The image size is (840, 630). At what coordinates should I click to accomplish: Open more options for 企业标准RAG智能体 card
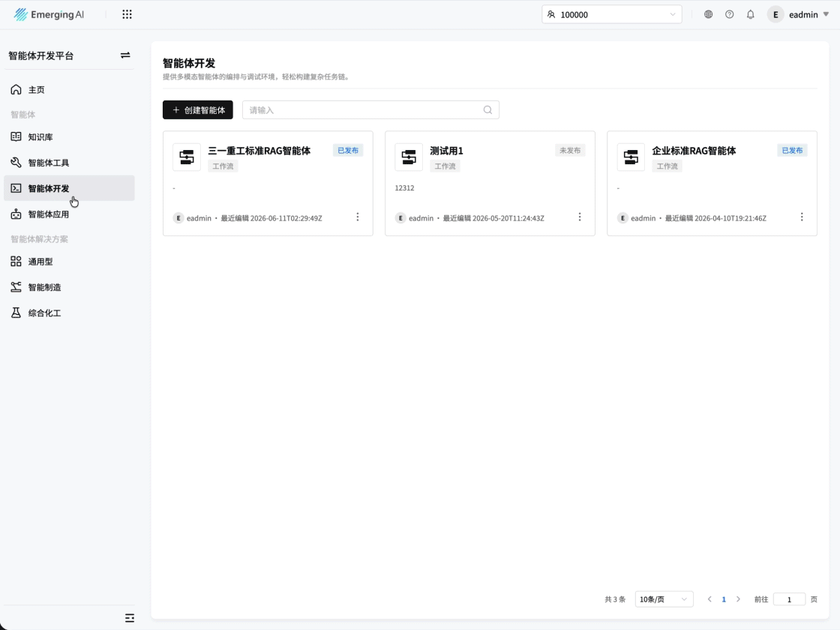point(802,217)
